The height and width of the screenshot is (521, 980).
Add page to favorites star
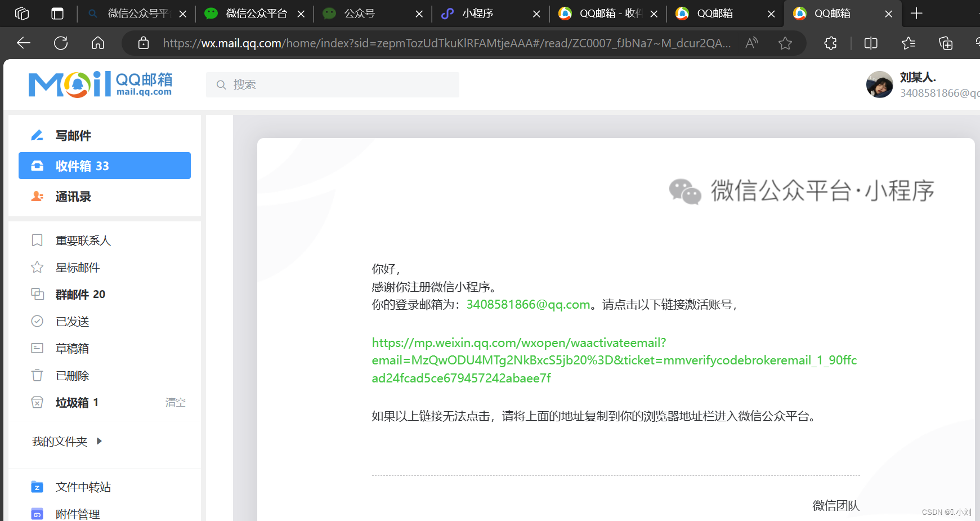785,43
